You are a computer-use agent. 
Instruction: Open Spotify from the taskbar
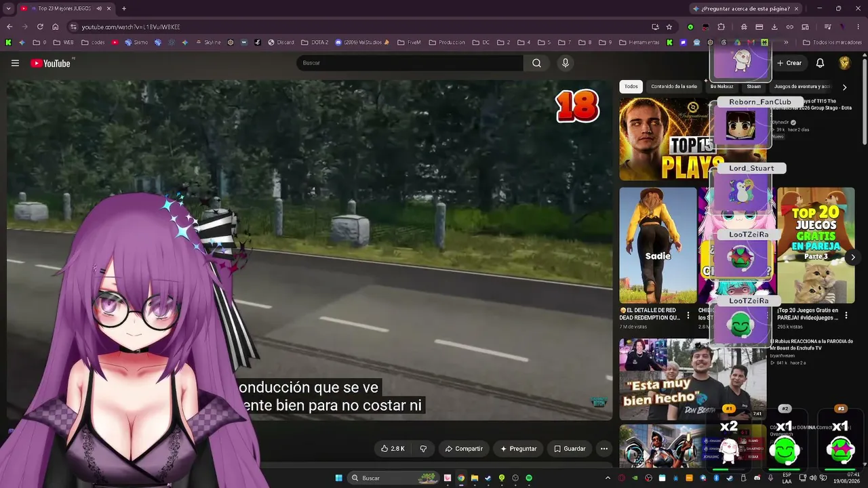click(529, 478)
